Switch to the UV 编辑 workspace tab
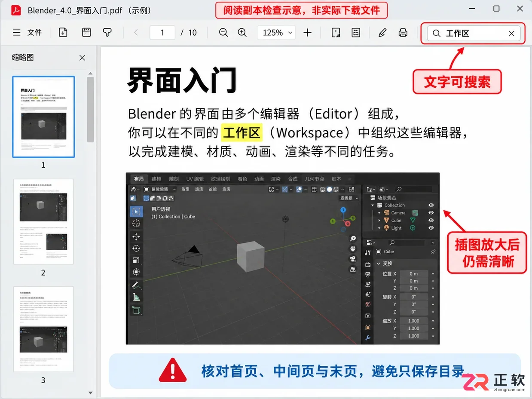Image resolution: width=532 pixels, height=399 pixels. click(195, 179)
